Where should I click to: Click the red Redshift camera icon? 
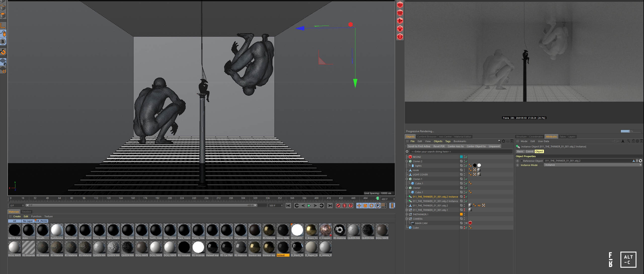[400, 21]
